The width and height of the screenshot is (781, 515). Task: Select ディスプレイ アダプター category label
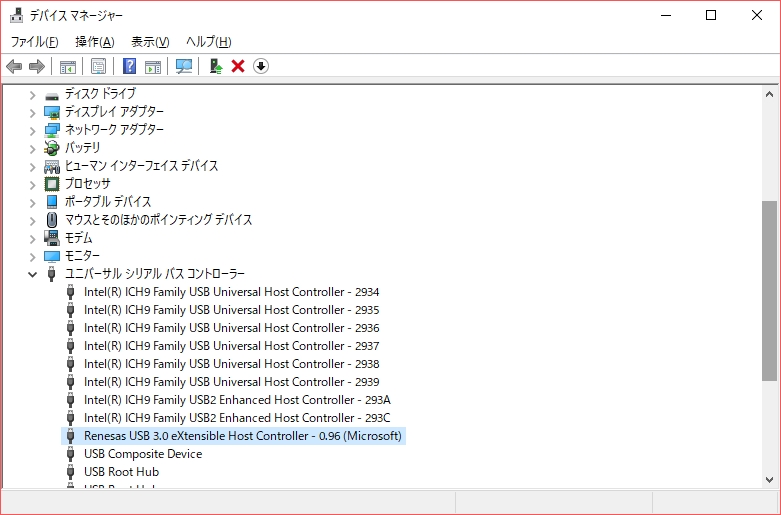click(114, 112)
